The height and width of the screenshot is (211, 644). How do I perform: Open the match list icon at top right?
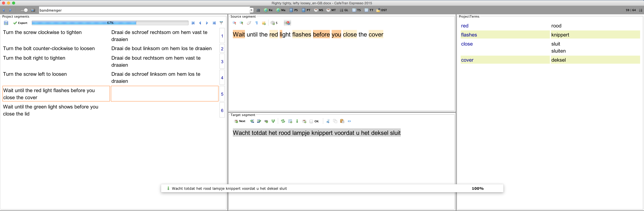click(x=640, y=10)
